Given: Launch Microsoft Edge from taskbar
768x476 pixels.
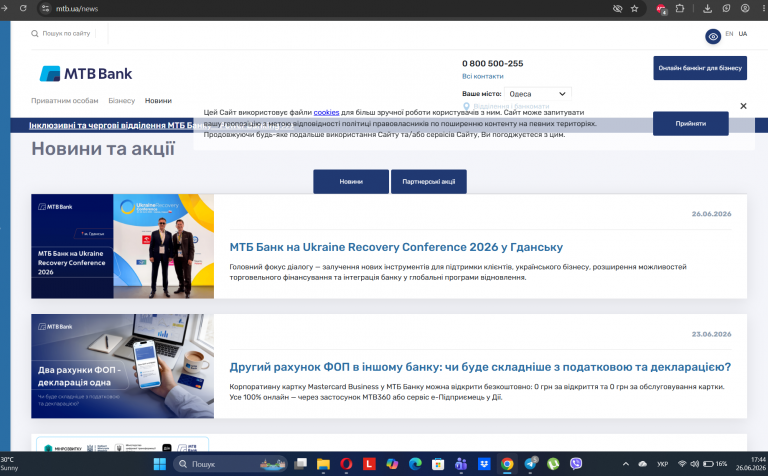Looking at the screenshot, I should click(415, 464).
